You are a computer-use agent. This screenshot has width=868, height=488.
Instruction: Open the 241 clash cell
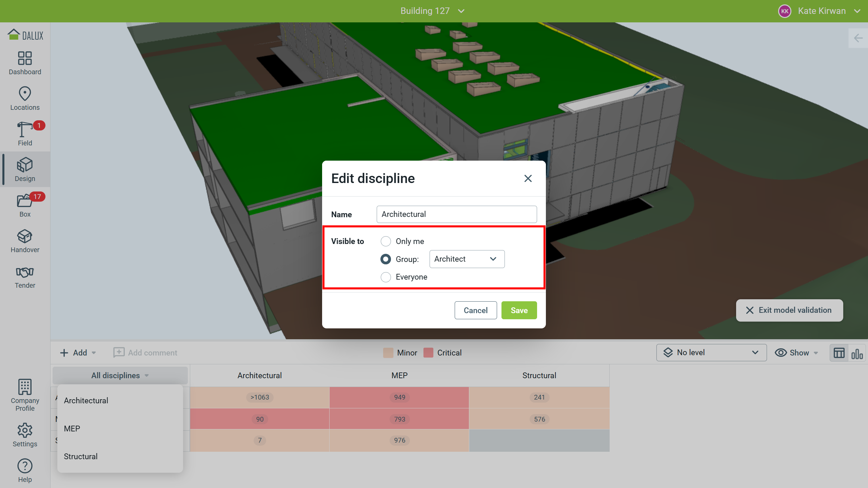pos(539,398)
